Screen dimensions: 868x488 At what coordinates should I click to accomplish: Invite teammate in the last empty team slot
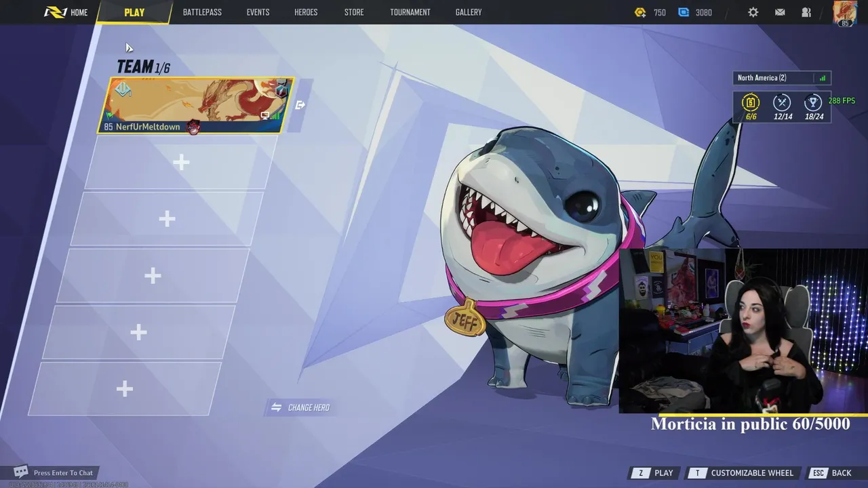[x=124, y=388]
